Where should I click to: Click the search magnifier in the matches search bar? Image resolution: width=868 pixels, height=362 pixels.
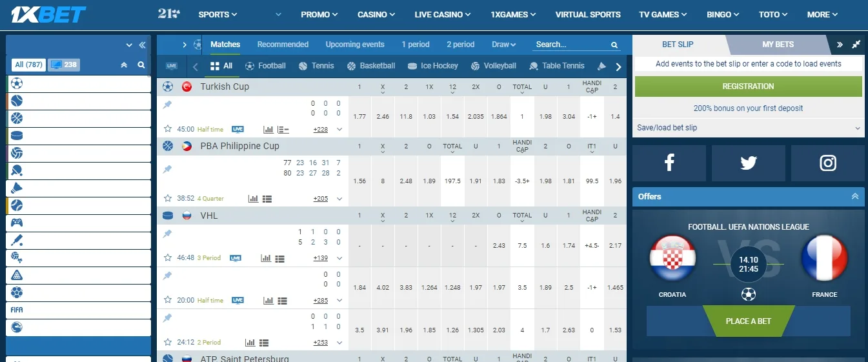click(x=614, y=45)
